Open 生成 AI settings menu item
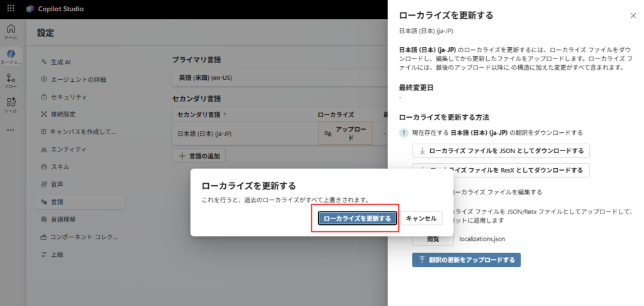644x306 pixels. pos(60,62)
